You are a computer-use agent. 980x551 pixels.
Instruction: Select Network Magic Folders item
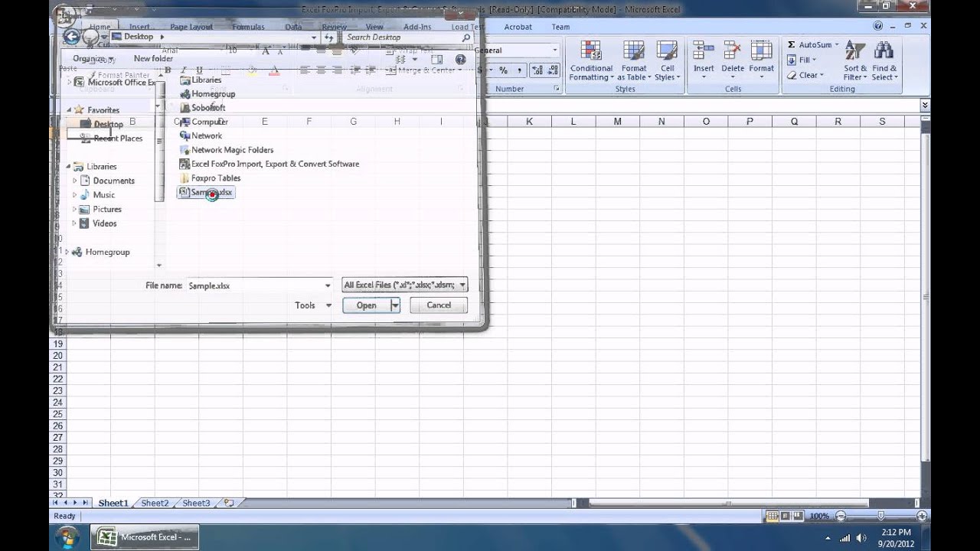click(226, 150)
